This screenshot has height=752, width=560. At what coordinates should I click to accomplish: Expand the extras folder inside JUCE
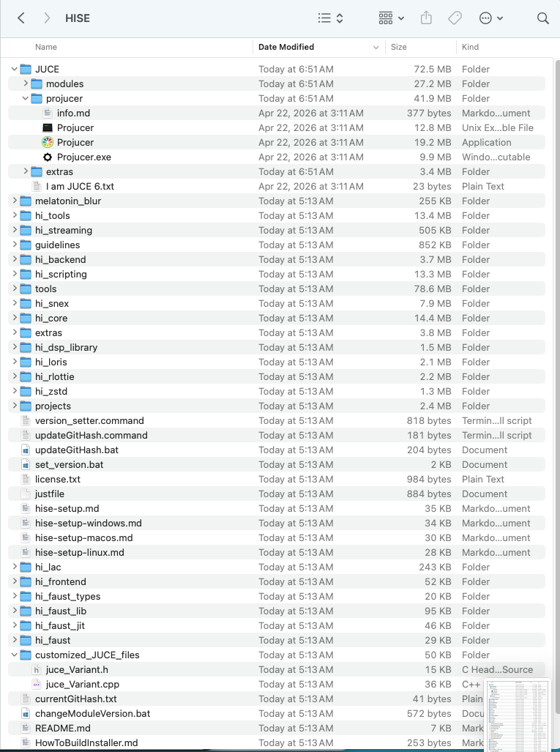tap(26, 171)
